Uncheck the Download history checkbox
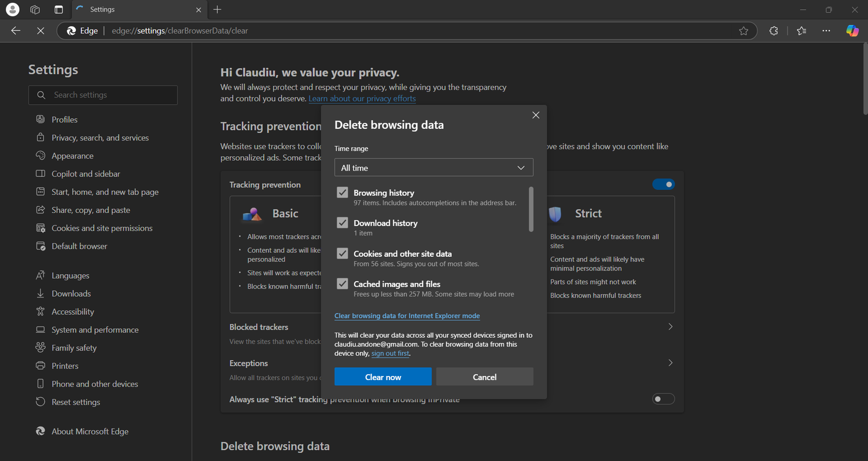868x461 pixels. tap(343, 223)
